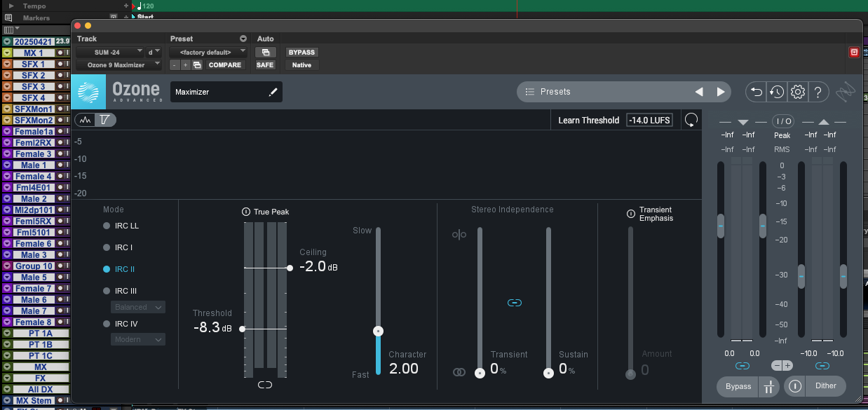Viewport: 868px width, 410px height.
Task: Click the previous preset minus button
Action: click(175, 64)
